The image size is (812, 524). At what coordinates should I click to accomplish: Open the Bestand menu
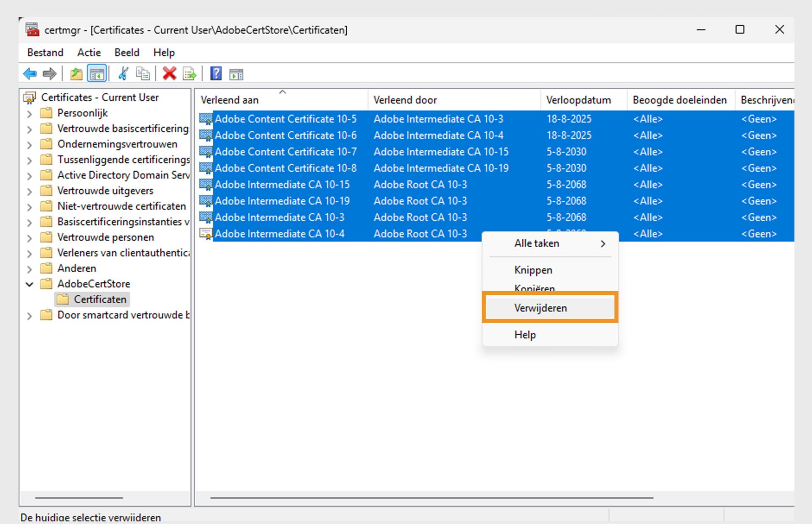point(45,52)
